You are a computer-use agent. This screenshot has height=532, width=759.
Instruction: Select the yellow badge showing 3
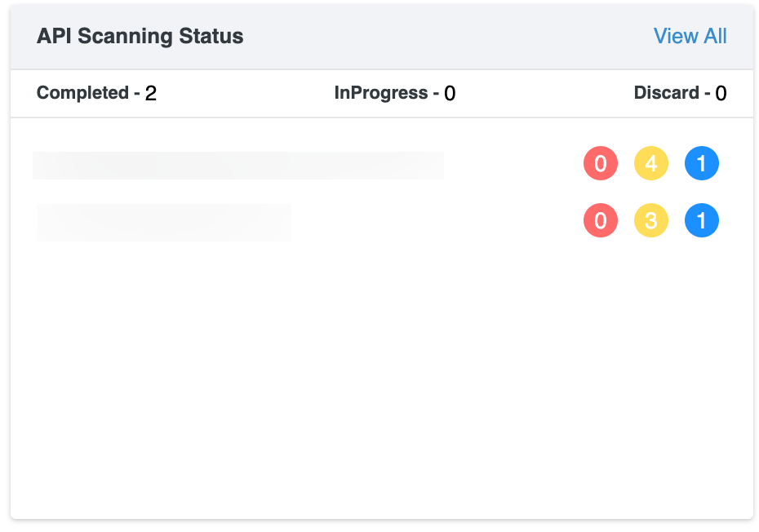pyautogui.click(x=651, y=220)
